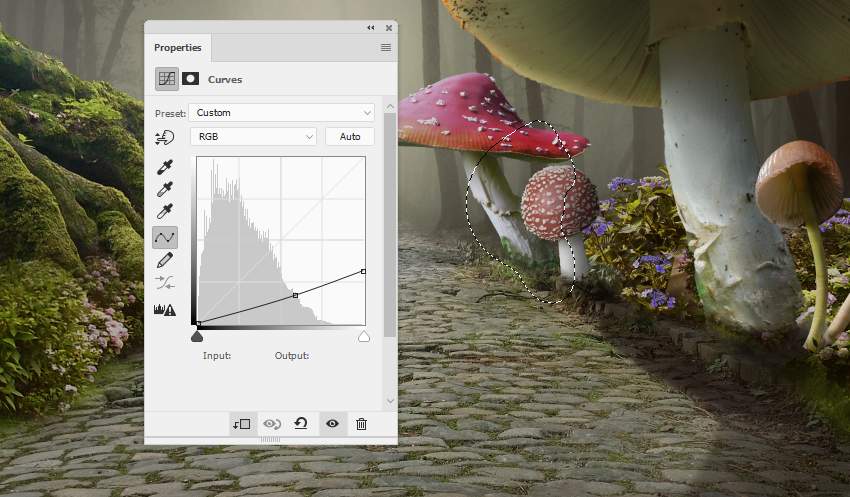Delete the Curves adjustment layer
This screenshot has height=497, width=850.
click(362, 424)
